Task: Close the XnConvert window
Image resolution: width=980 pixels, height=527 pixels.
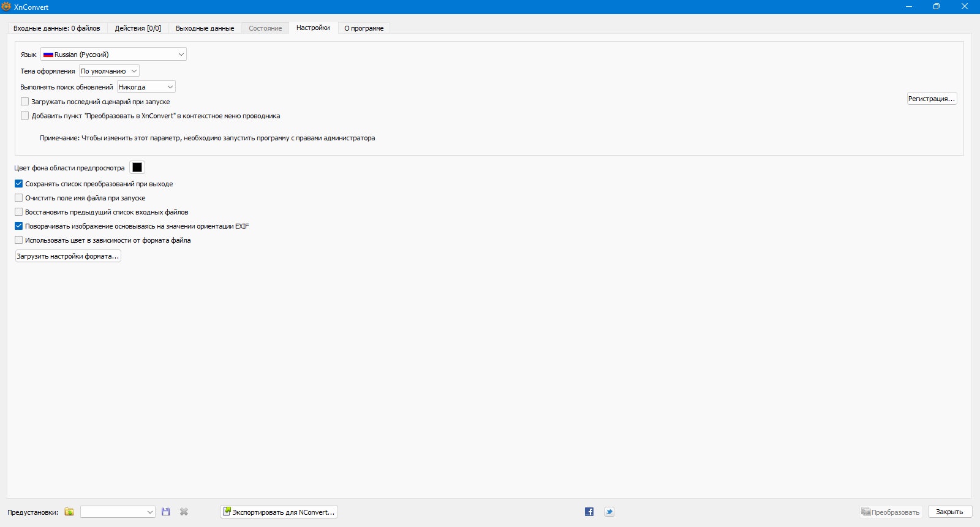Action: 965,7
